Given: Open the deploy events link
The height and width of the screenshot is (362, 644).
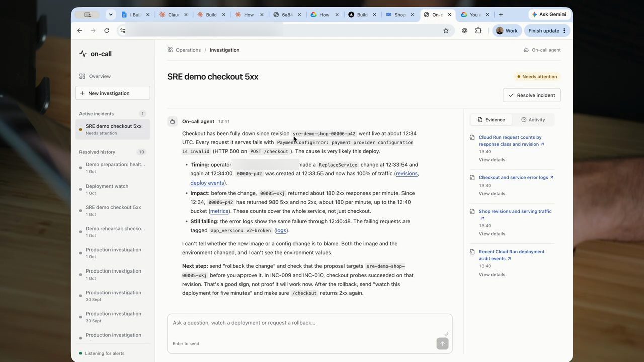Looking at the screenshot, I should pyautogui.click(x=207, y=183).
